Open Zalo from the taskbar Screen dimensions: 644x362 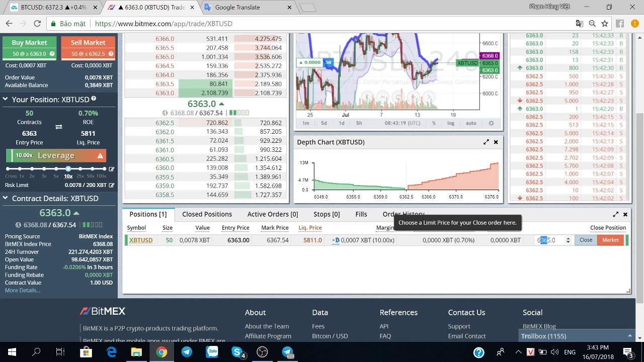pos(212,352)
